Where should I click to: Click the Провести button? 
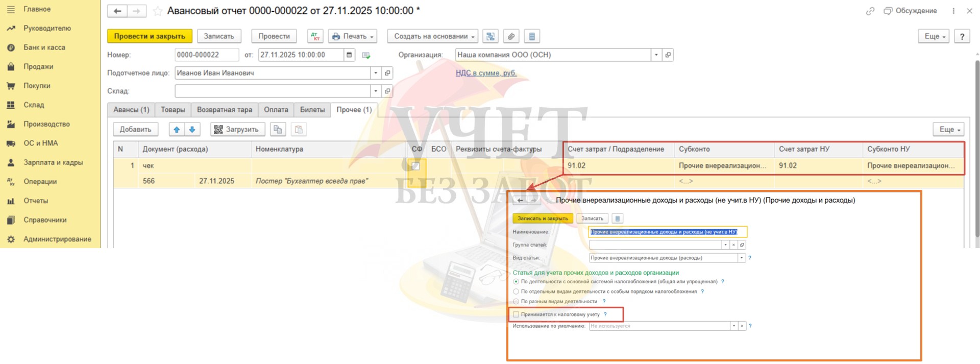coord(274,36)
